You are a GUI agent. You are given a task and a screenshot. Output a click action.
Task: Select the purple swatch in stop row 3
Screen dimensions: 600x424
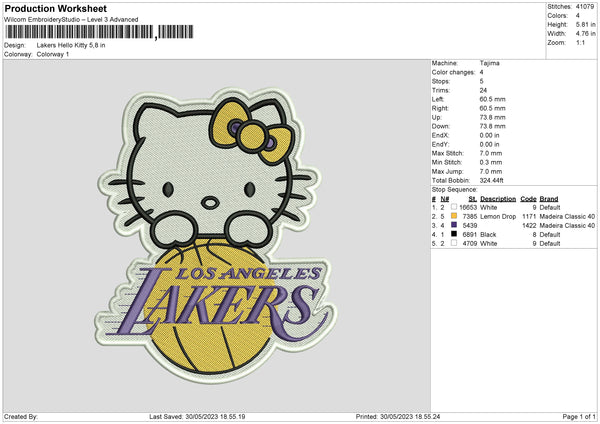[454, 225]
